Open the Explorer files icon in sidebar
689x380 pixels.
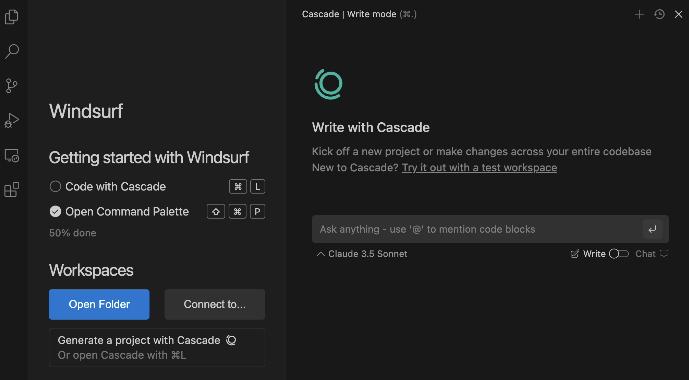(11, 17)
